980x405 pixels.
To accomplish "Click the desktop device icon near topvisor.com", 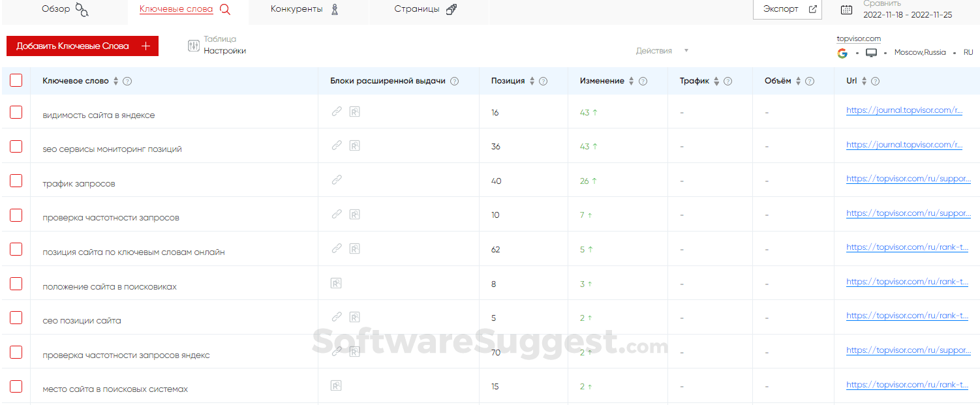I will pyautogui.click(x=870, y=52).
